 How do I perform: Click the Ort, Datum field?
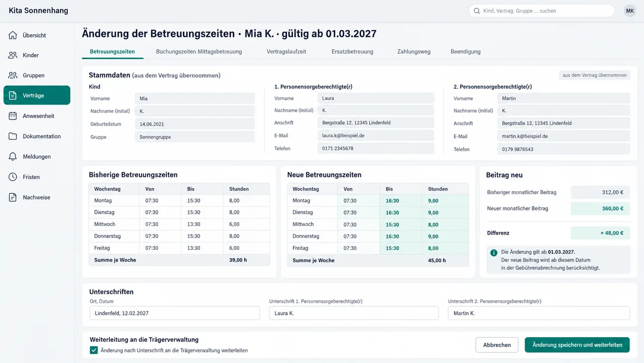[174, 313]
